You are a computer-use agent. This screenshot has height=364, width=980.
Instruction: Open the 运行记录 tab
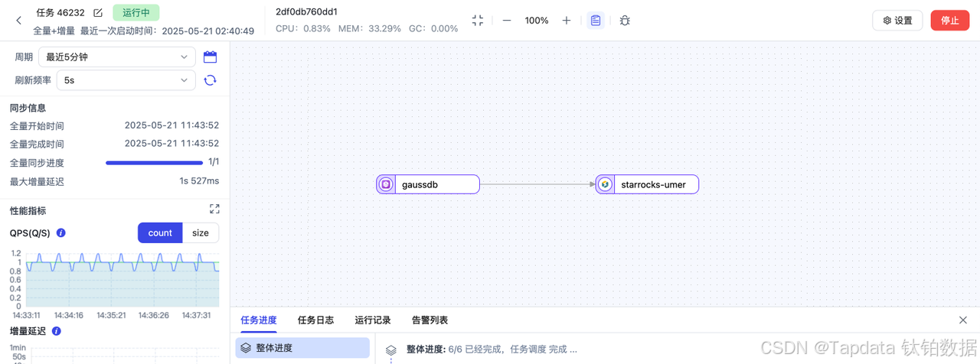[373, 320]
